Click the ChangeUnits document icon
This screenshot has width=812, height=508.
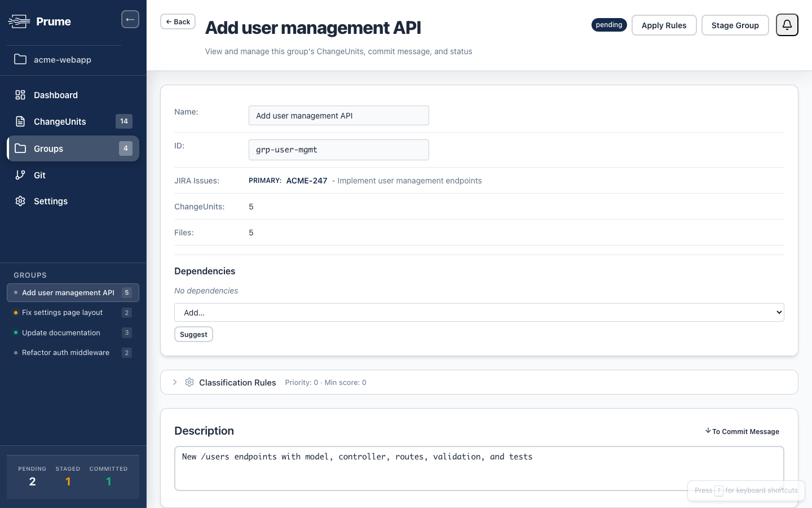(20, 121)
